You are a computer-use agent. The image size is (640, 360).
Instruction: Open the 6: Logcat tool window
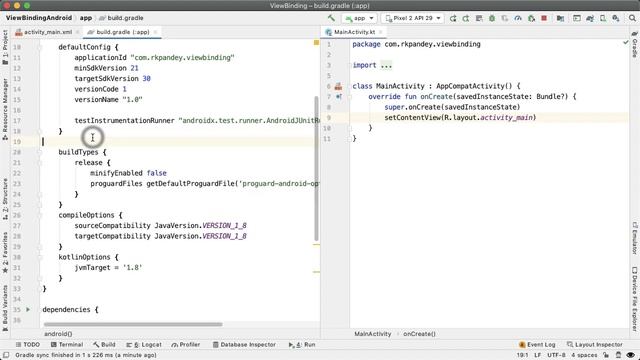click(x=144, y=344)
